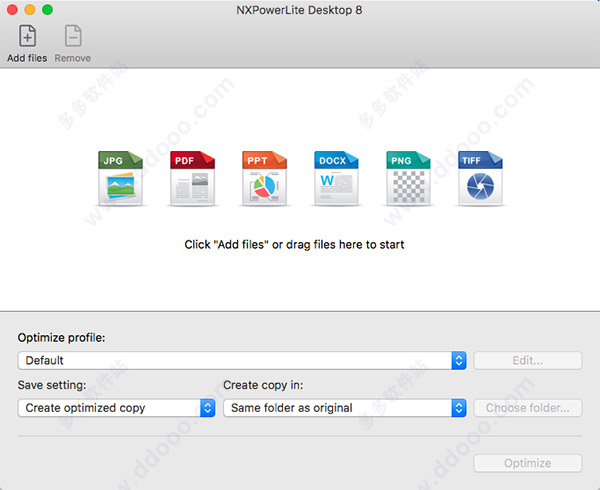This screenshot has height=490, width=600.
Task: Select the JPG file type icon
Action: [120, 179]
